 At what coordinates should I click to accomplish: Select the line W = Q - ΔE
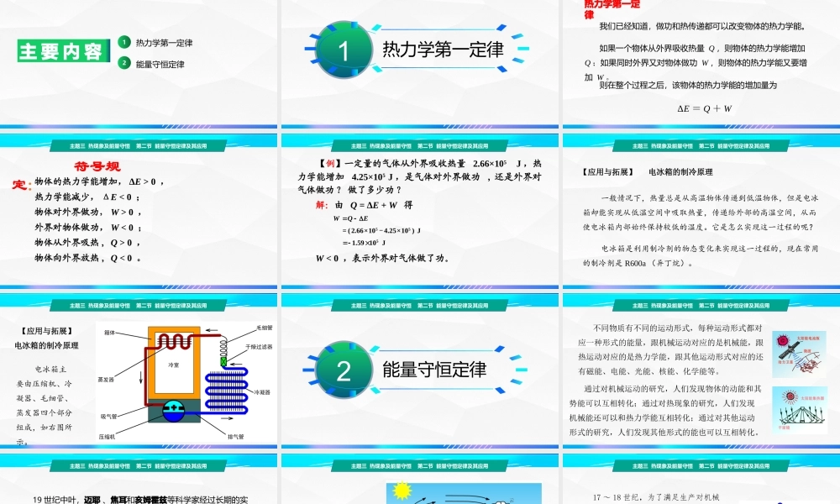tap(350, 218)
